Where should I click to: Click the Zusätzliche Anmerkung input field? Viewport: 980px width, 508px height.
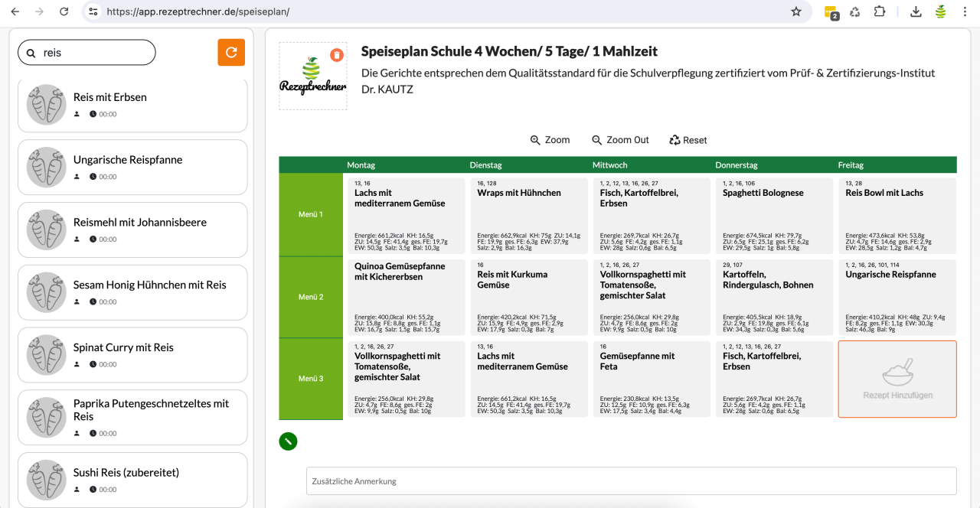point(631,480)
